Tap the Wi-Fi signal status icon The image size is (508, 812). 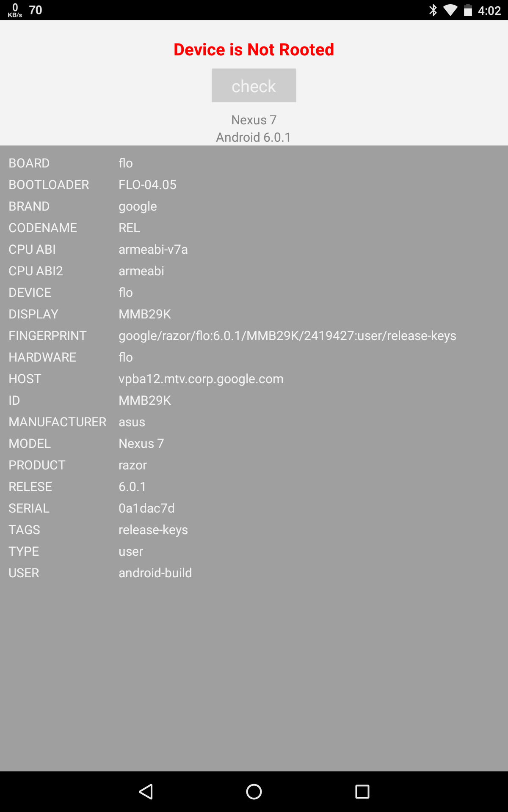tap(450, 10)
